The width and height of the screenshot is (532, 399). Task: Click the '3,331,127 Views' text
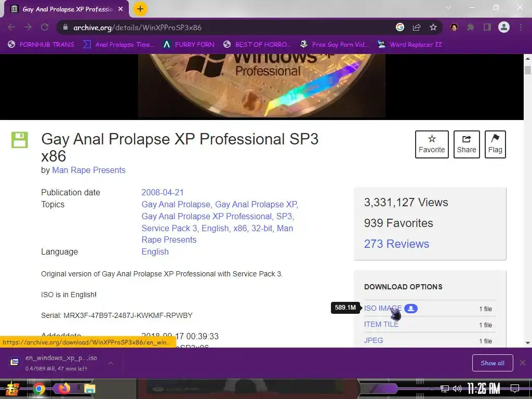coord(406,202)
